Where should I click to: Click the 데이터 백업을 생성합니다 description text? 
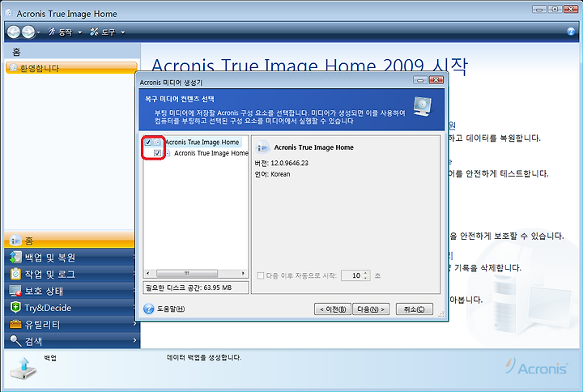point(204,358)
